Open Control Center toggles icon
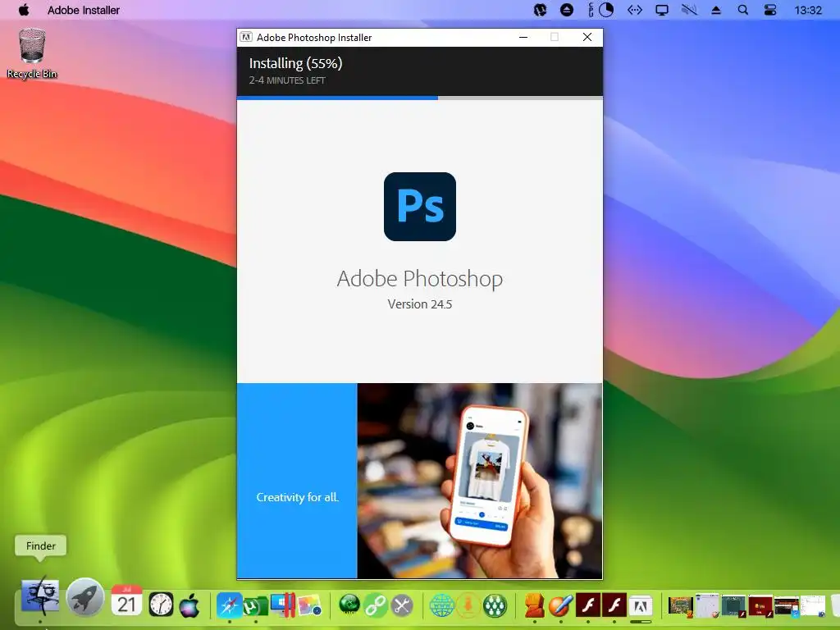Viewport: 840px width, 630px height. click(x=769, y=10)
